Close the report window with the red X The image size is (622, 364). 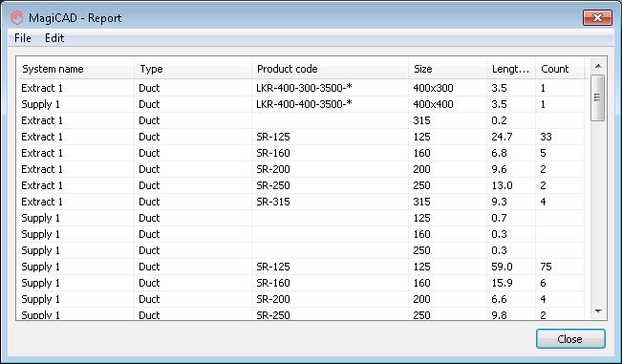[597, 18]
